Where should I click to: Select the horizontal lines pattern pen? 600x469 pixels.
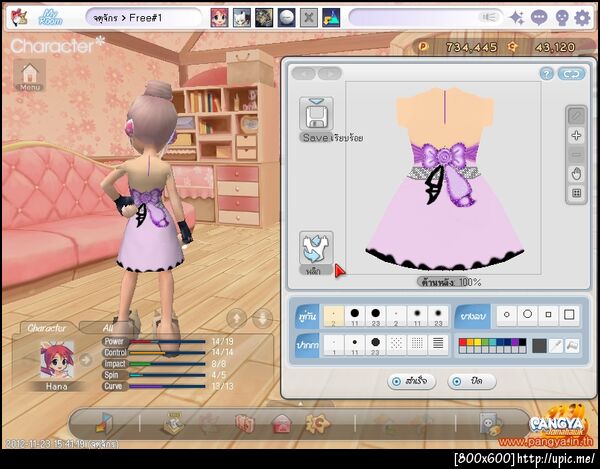[438, 345]
